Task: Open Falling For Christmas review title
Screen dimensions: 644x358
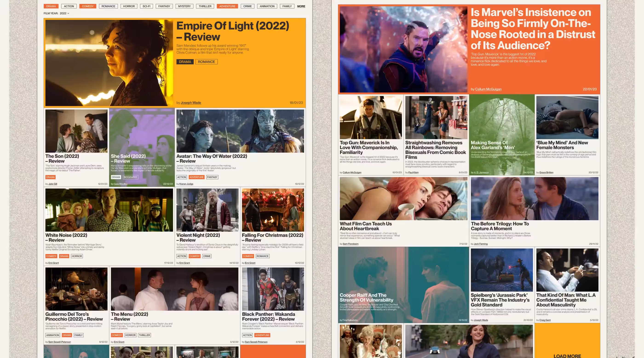Action: 273,237
